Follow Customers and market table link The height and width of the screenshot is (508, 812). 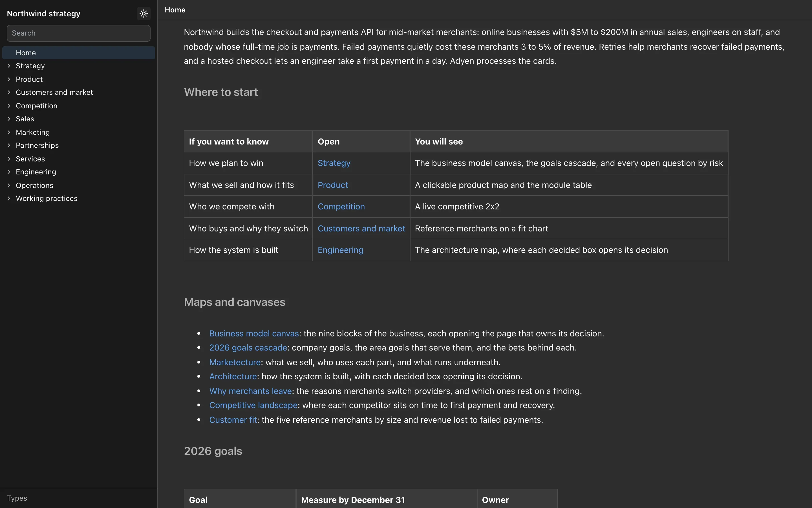[361, 229]
